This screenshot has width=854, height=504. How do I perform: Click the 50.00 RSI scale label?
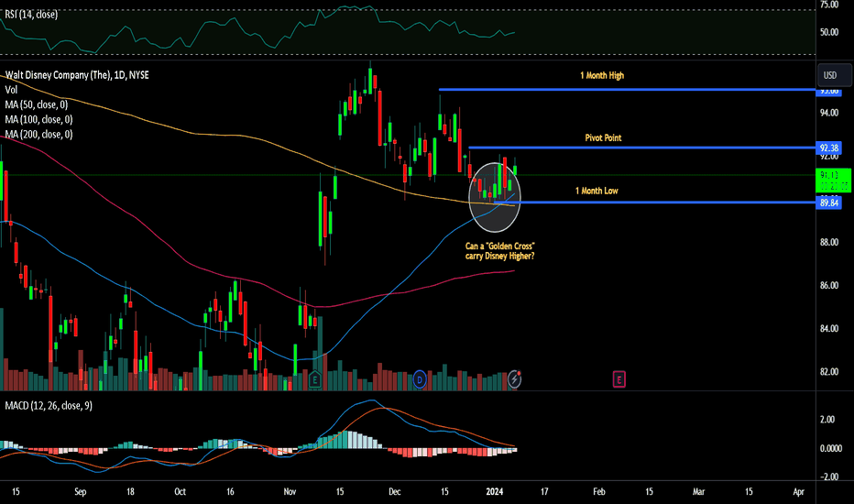829,32
